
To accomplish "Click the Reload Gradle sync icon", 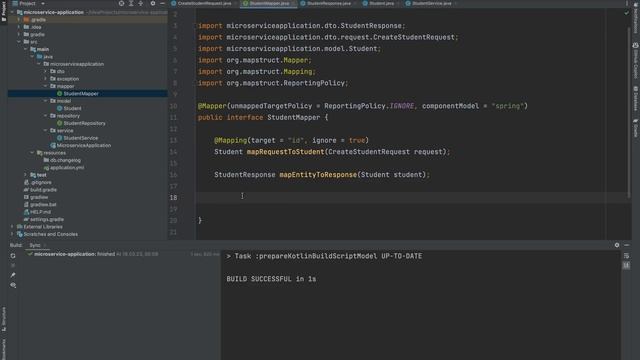I will [13, 256].
